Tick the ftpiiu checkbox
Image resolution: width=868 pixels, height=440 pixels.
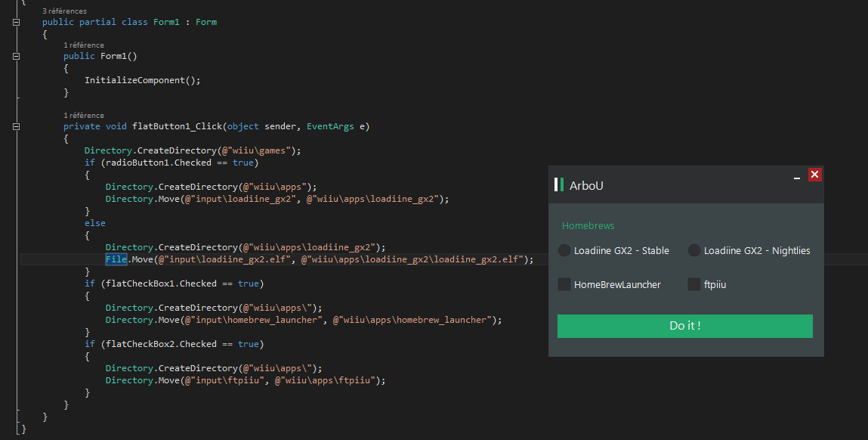click(x=694, y=284)
